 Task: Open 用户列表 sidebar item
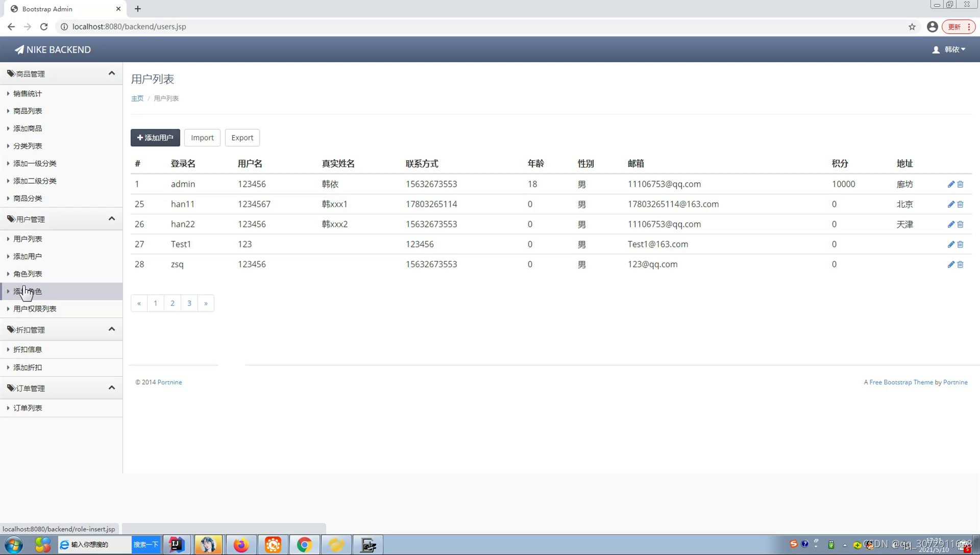click(28, 239)
